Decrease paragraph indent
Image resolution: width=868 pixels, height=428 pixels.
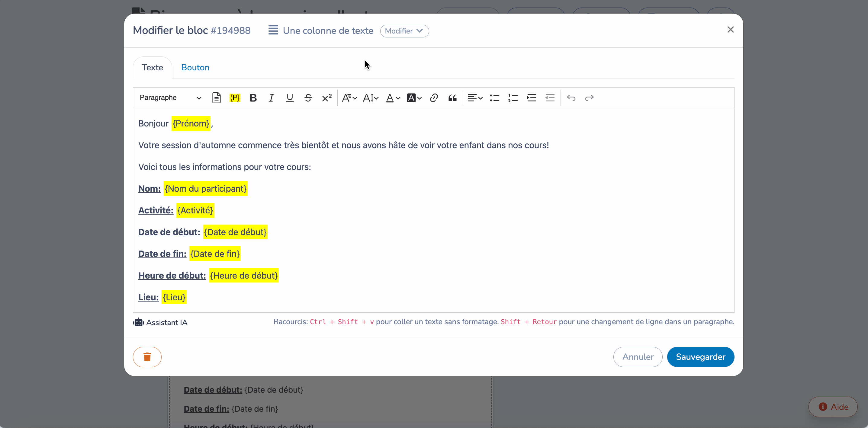(550, 98)
